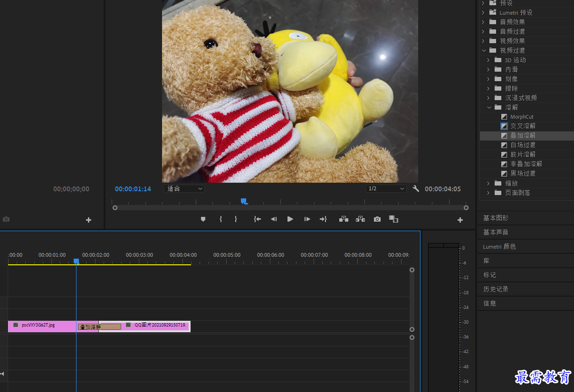Screen dimensions: 574x392
Task: Open Comparison View button
Action: [393, 219]
